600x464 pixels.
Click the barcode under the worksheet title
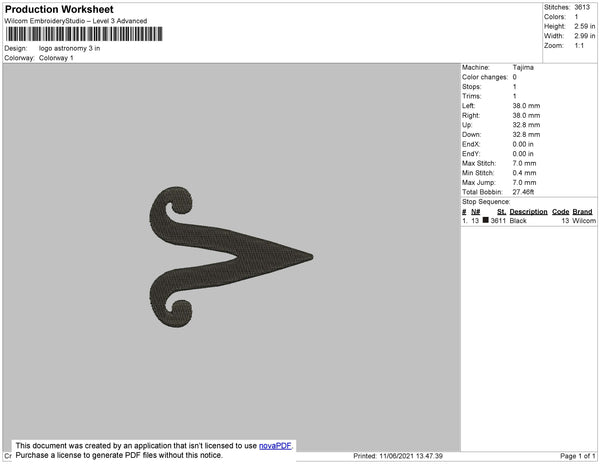coord(84,34)
